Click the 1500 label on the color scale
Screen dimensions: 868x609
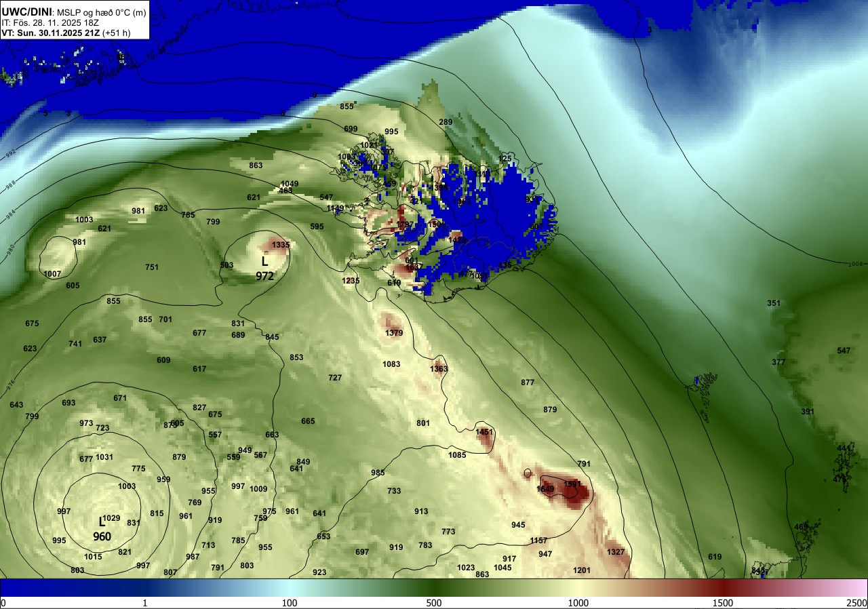point(722,603)
